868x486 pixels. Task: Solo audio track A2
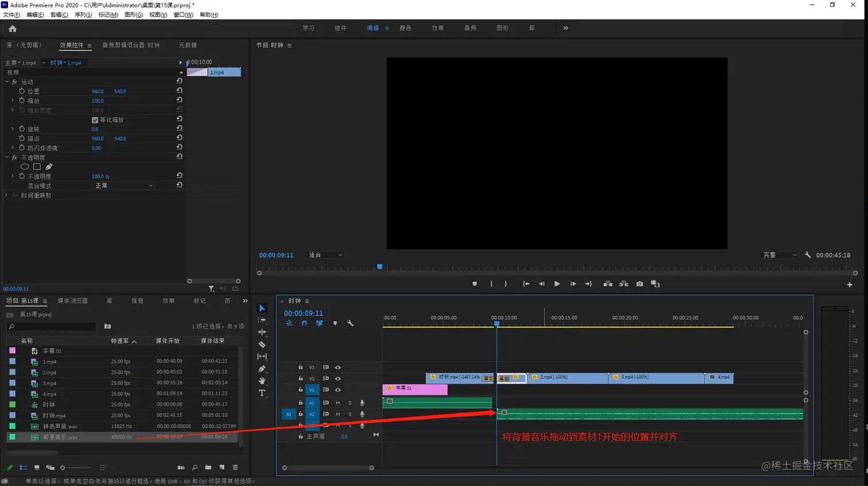pyautogui.click(x=350, y=414)
